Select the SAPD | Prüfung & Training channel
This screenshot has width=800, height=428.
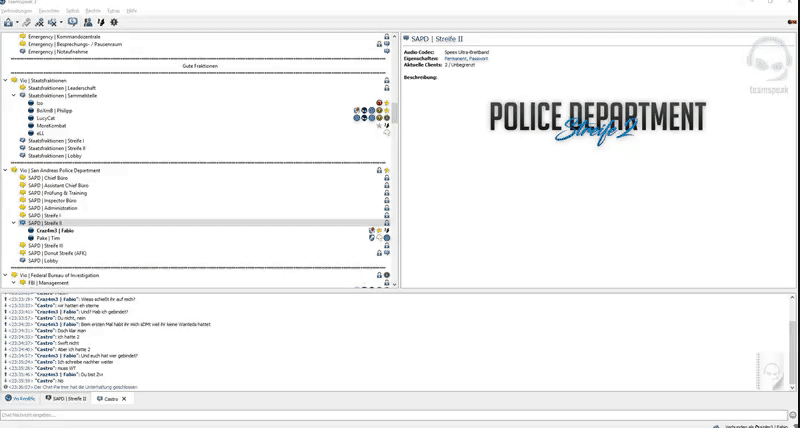click(58, 193)
